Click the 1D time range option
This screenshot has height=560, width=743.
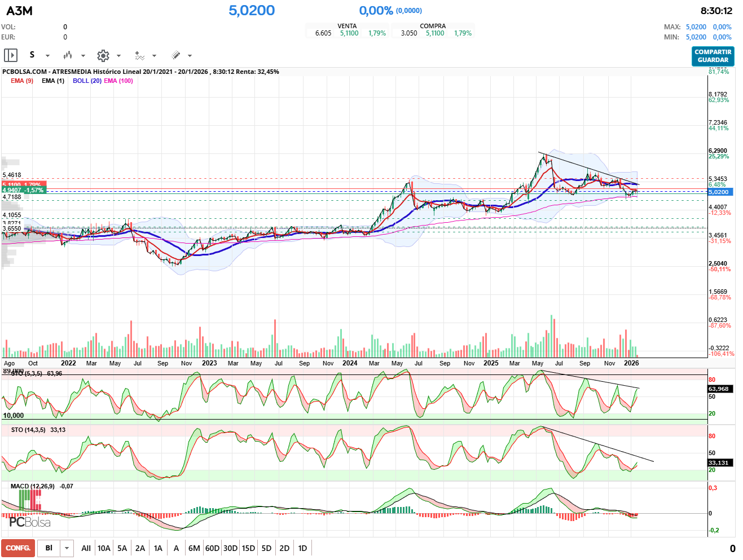[x=302, y=548]
